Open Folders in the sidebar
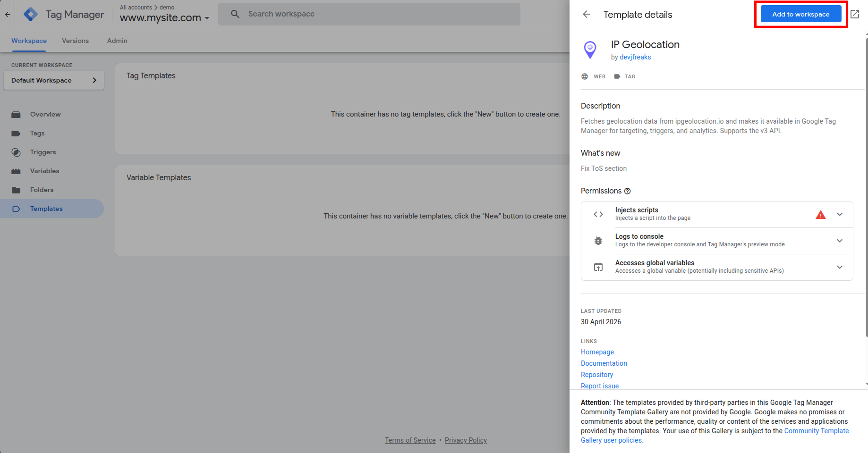The image size is (868, 453). [x=52, y=190]
